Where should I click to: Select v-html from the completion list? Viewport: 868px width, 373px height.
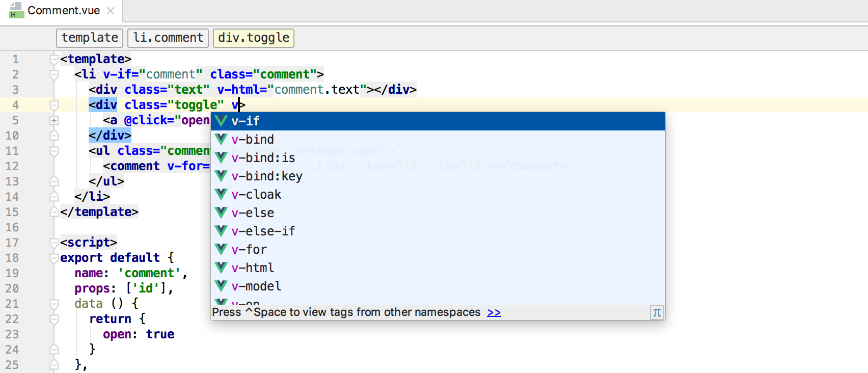click(x=438, y=268)
